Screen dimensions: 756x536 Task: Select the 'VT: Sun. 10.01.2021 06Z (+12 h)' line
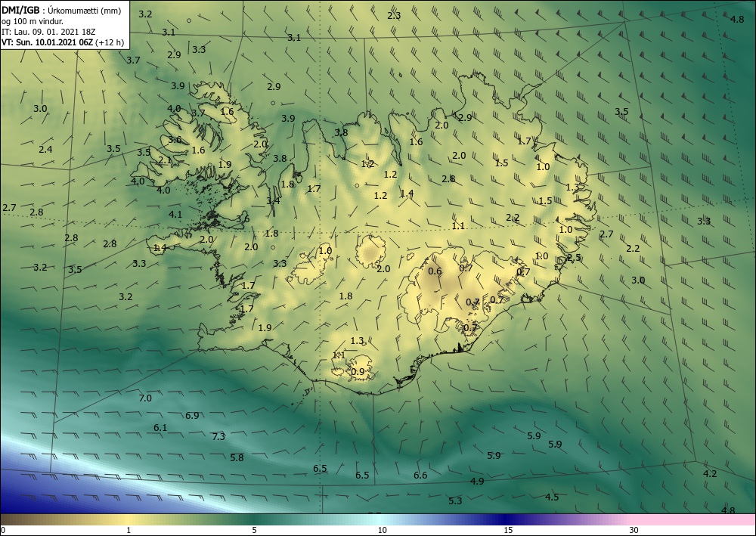tap(62, 42)
